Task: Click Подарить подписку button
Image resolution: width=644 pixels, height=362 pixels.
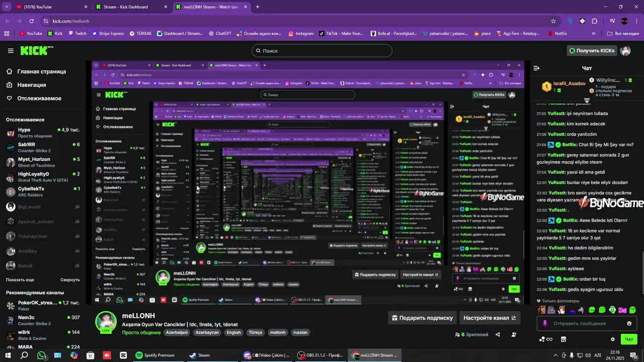Action: coord(423,318)
